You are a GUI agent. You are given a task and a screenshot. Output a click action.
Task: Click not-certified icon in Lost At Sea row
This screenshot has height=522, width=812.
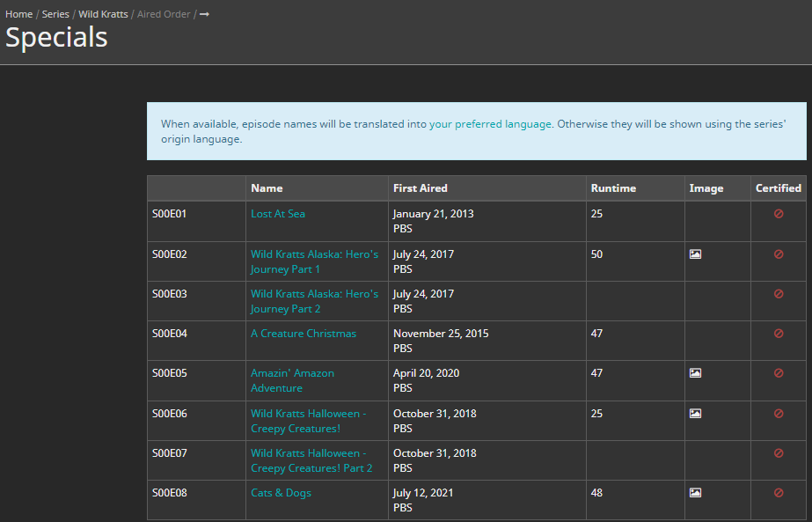coord(779,214)
